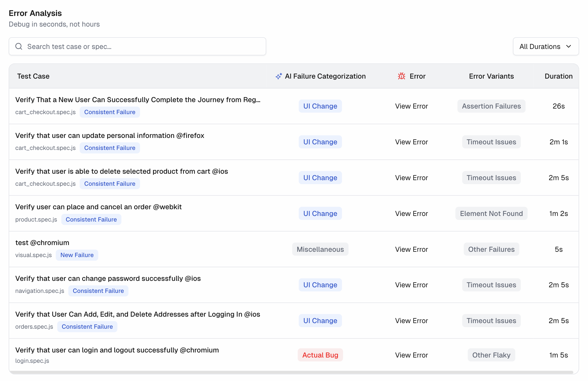588x381 pixels.
Task: Click the Consistent Failure tag on product.spec.js row
Action: coord(91,219)
